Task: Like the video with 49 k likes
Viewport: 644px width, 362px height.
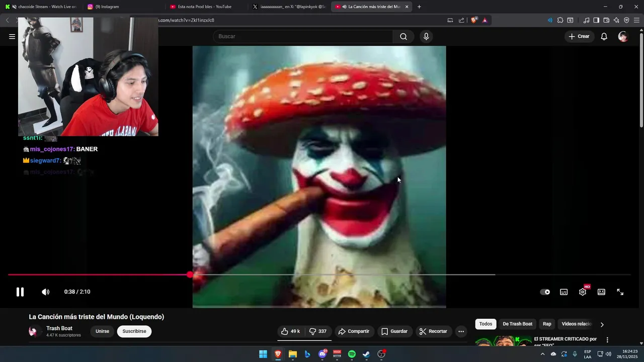Action: click(291, 331)
